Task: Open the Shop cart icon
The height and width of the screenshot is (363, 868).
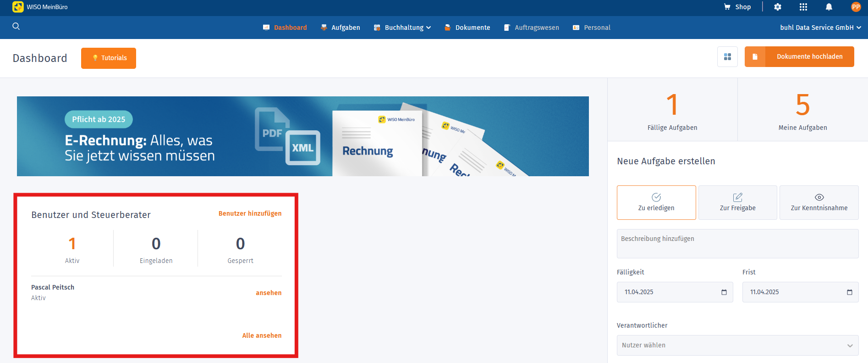Action: coord(727,7)
